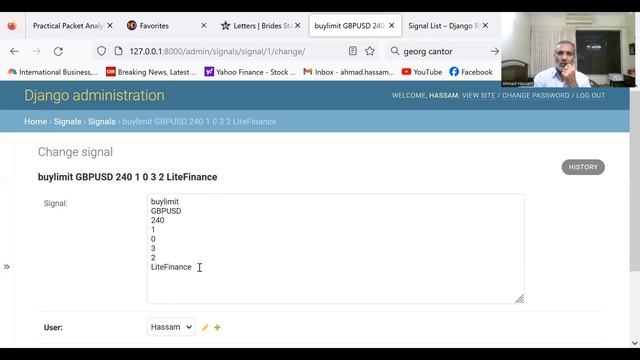This screenshot has height=360, width=640.
Task: Click the search magnifier icon
Action: pyautogui.click(x=395, y=51)
